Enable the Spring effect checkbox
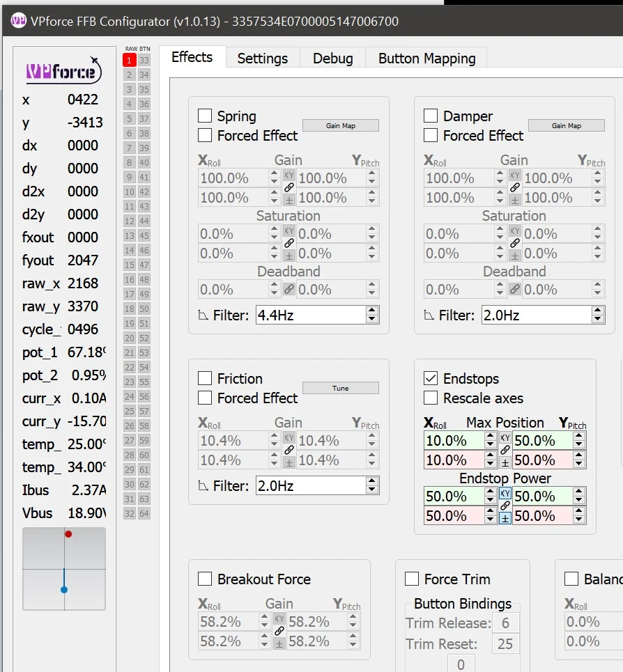Viewport: 623px width, 672px height. click(205, 116)
